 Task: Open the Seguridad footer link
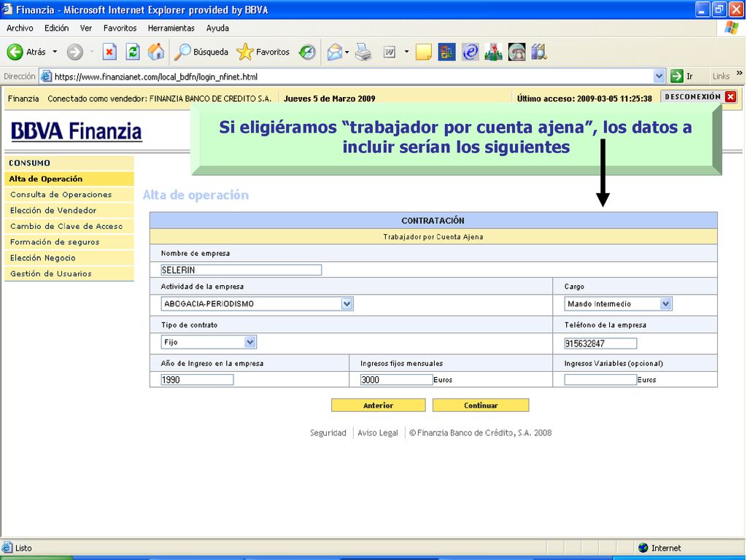(x=328, y=433)
